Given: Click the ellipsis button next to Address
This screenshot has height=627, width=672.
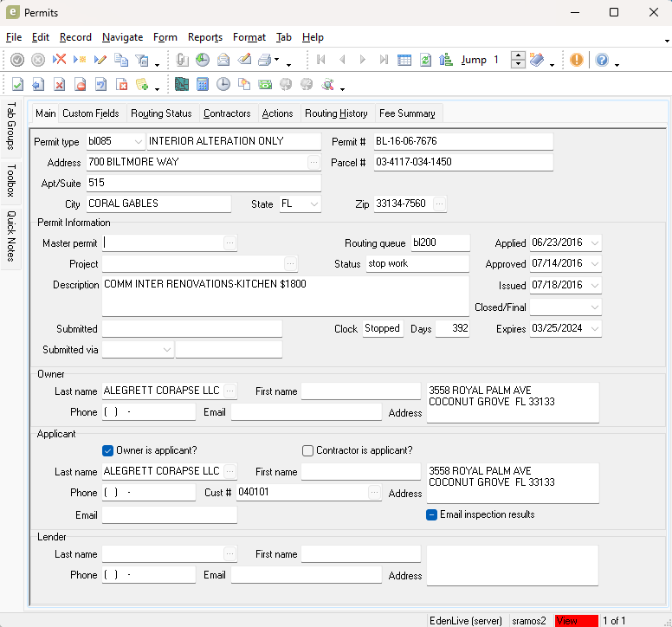Looking at the screenshot, I should click(x=313, y=162).
